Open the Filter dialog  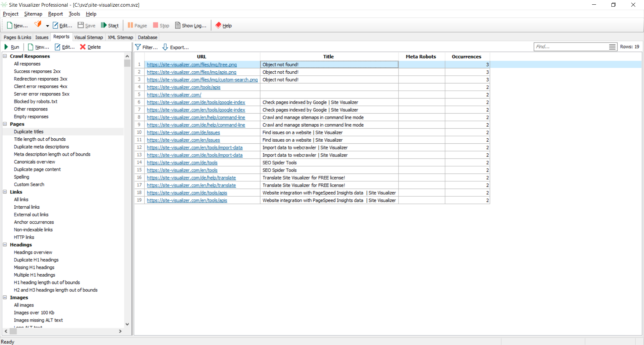pyautogui.click(x=146, y=47)
